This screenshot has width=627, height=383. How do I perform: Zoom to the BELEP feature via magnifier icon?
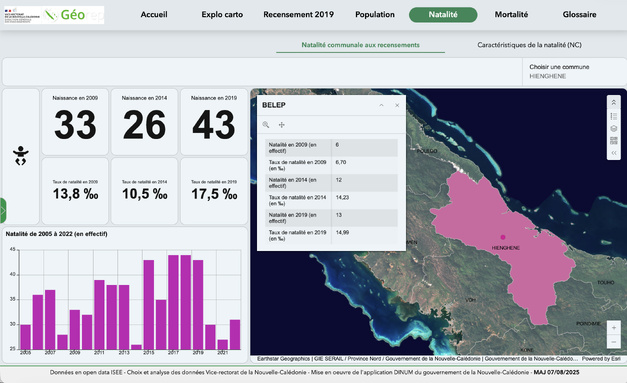[266, 125]
